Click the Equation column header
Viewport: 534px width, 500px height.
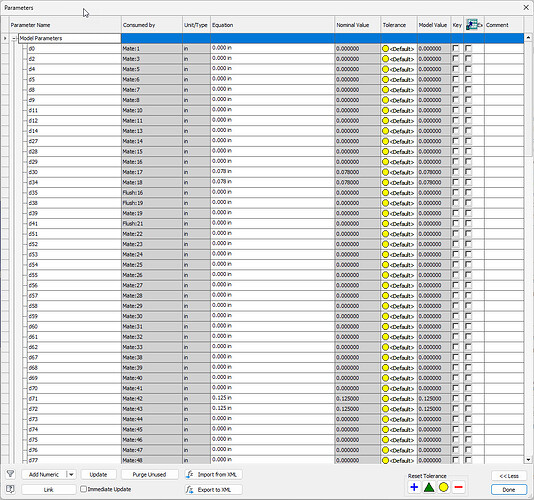click(x=272, y=25)
